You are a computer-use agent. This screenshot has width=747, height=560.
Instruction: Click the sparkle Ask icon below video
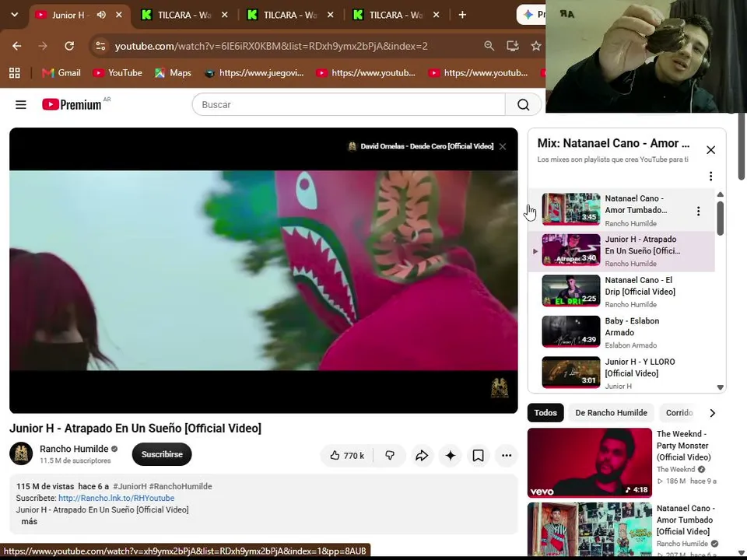point(451,456)
